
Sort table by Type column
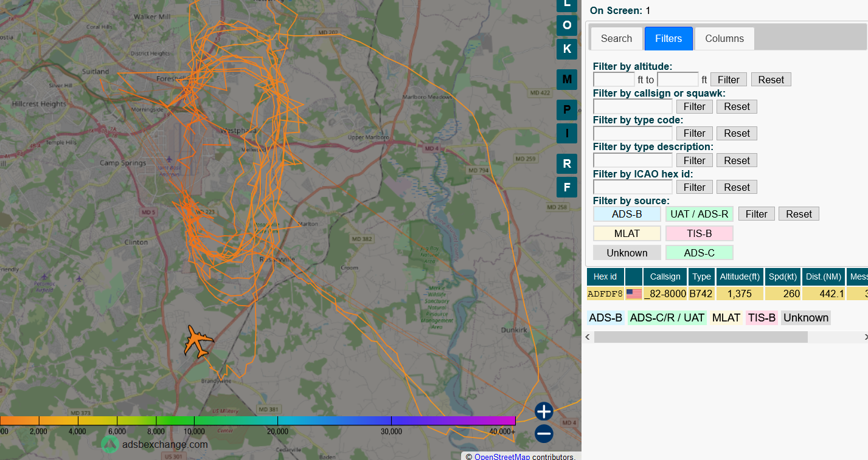[701, 276]
